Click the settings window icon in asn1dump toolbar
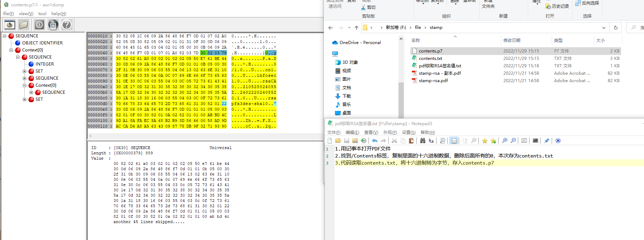Image resolution: width=644 pixels, height=240 pixels. [10, 25]
